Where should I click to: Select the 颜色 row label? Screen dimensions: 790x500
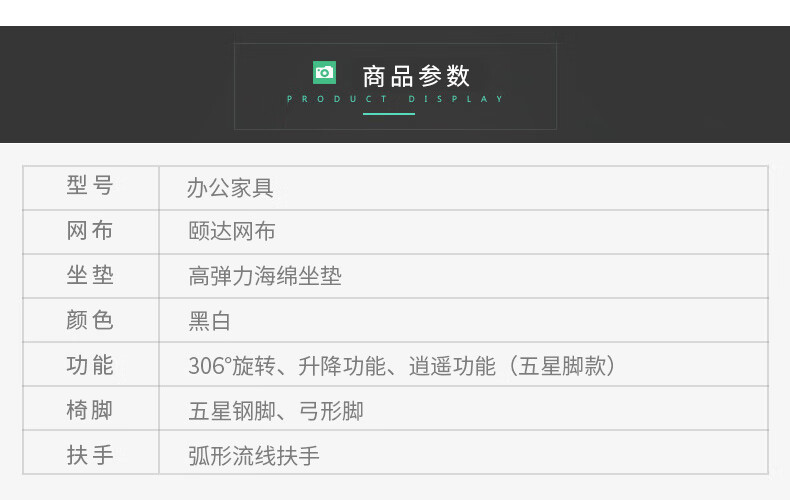[x=90, y=321]
